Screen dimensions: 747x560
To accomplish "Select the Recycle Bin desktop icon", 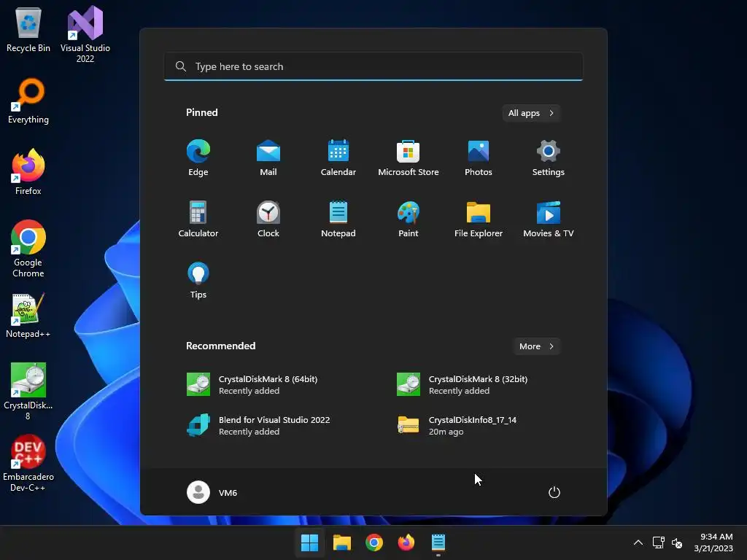I will [x=28, y=30].
